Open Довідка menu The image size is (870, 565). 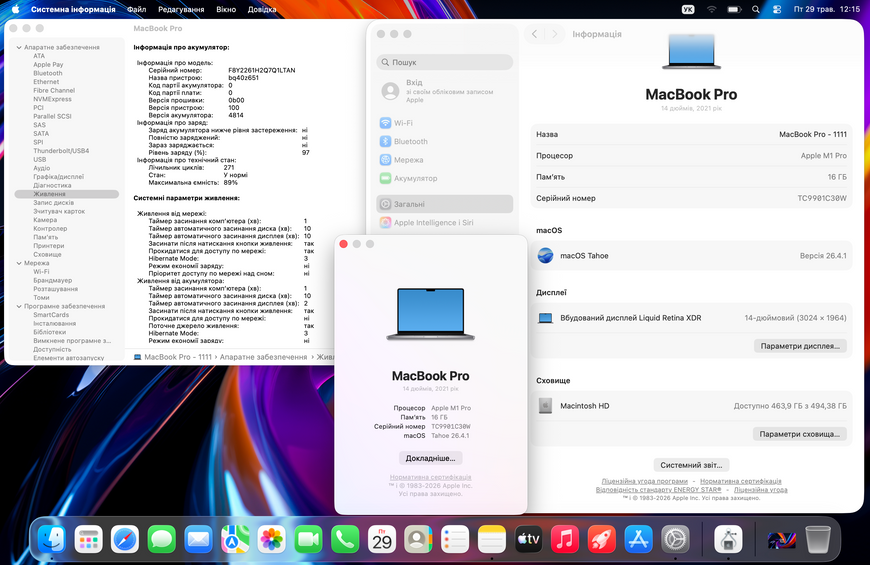click(262, 9)
